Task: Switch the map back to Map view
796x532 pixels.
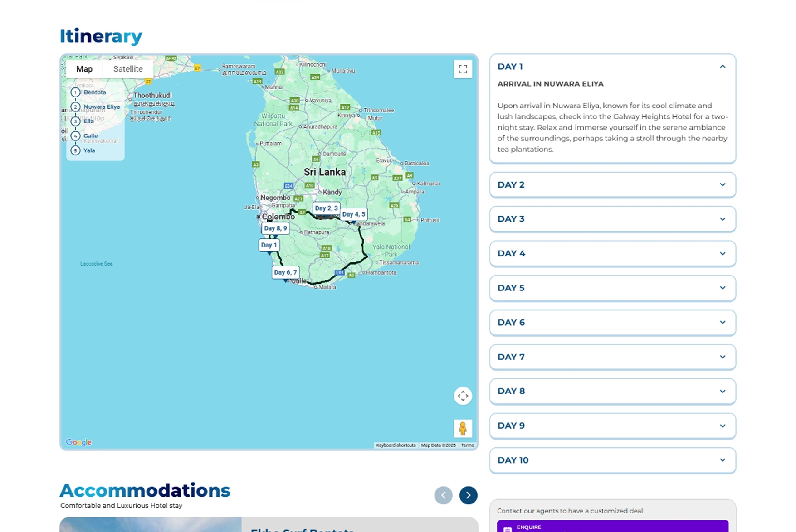Action: [84, 69]
